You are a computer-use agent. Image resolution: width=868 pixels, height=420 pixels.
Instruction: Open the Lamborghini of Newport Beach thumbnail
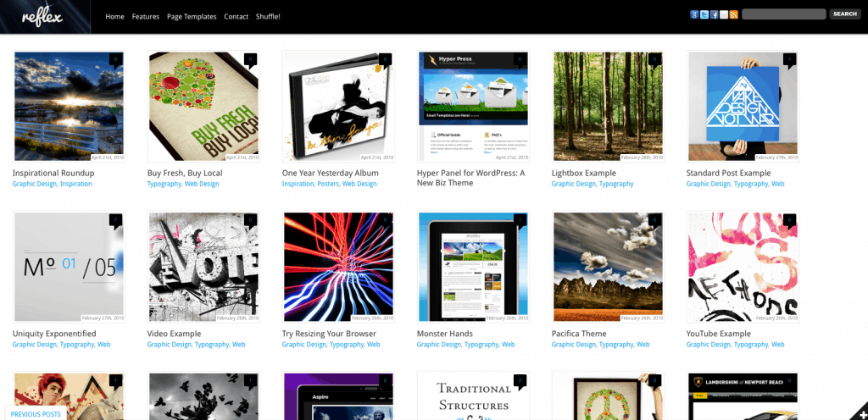[x=743, y=397]
